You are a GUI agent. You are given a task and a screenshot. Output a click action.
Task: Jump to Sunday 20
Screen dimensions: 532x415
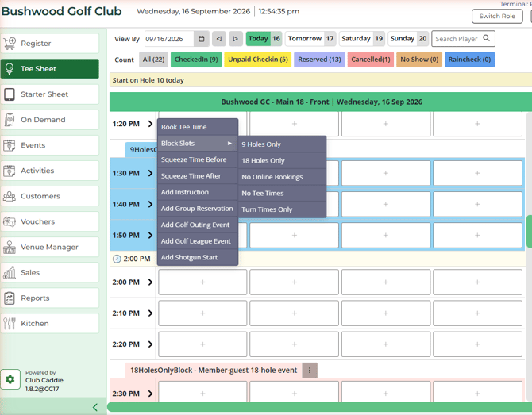[408, 38]
